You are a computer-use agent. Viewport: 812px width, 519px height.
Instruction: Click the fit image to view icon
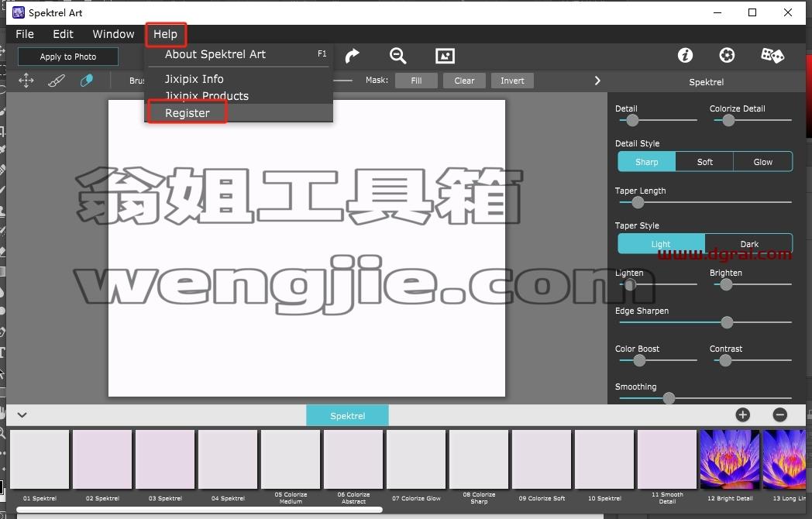tap(445, 56)
